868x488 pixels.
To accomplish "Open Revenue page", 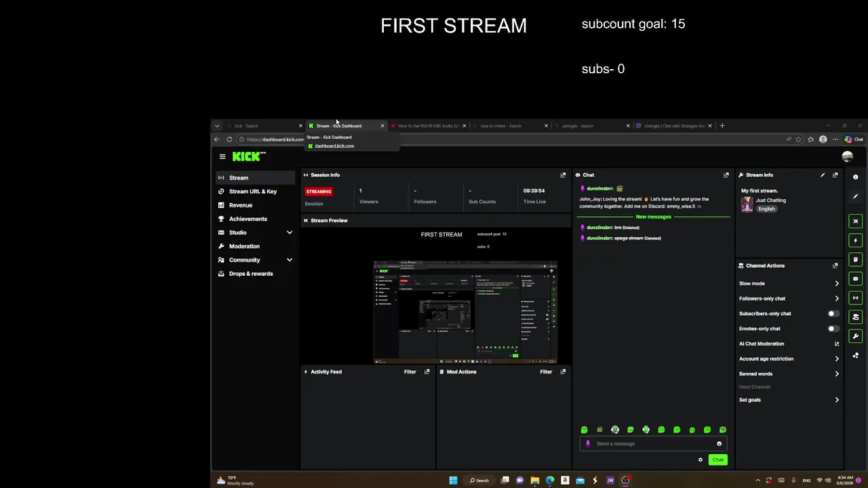I will pyautogui.click(x=255, y=205).
